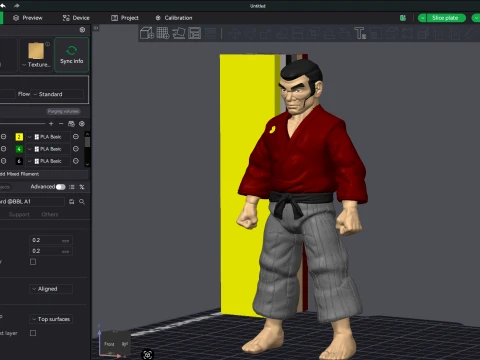Save the process preset with disk icon
This screenshot has height=360, width=480.
coord(71,202)
